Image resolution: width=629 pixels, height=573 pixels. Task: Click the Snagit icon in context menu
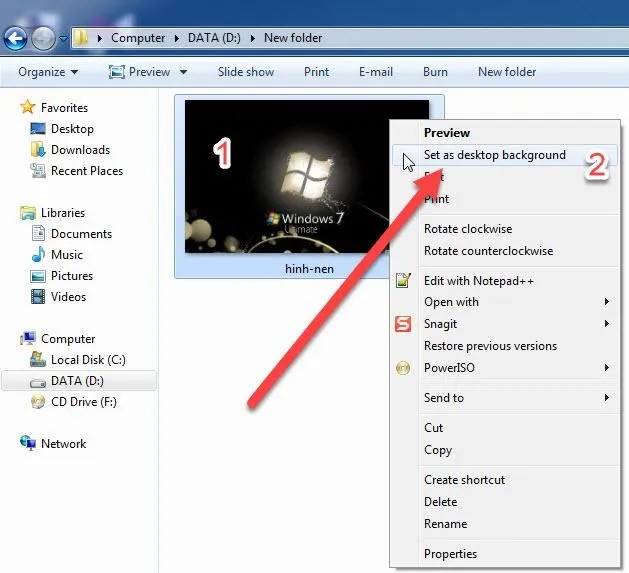coord(403,324)
